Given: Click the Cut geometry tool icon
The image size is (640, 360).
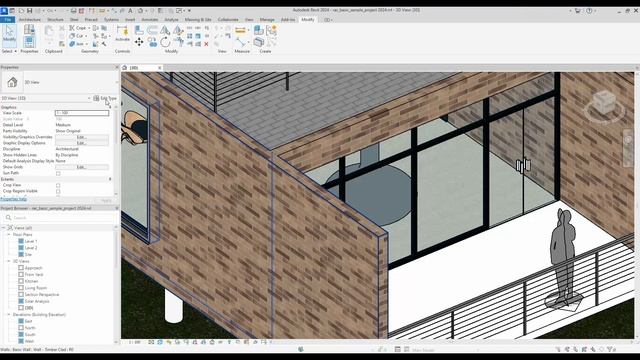Looking at the screenshot, I should click(x=72, y=36).
